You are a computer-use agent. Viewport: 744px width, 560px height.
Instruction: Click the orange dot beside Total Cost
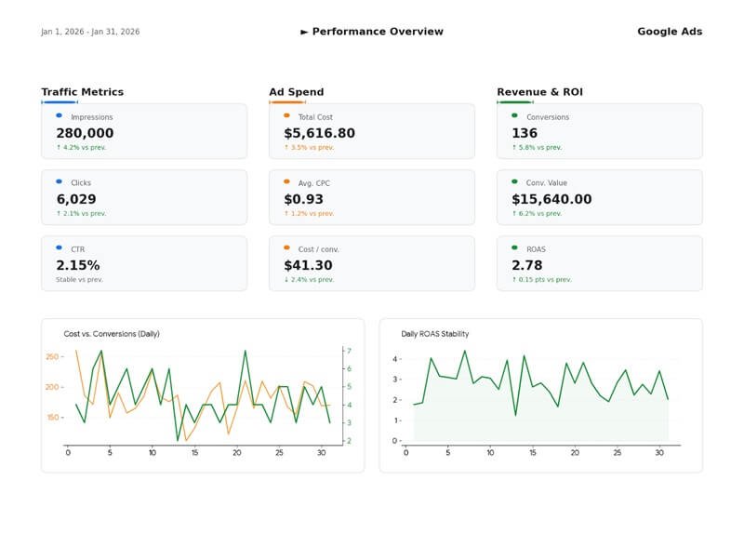pos(286,116)
